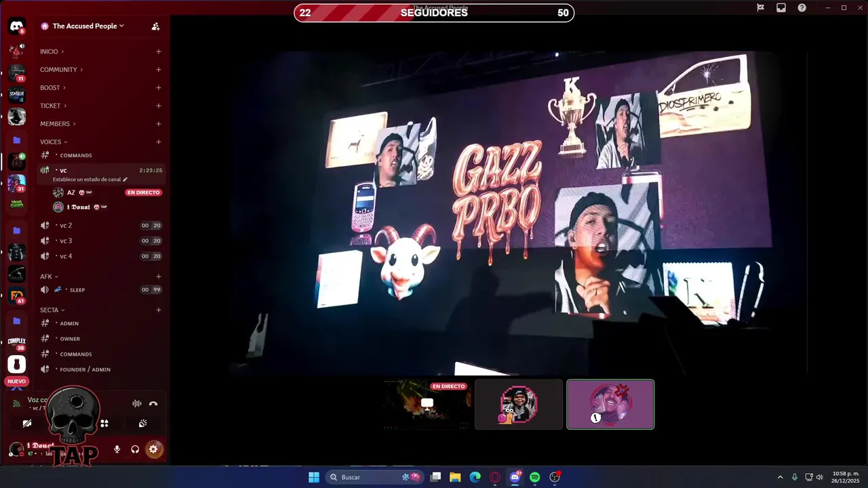Expand the MEMBERS category
The image size is (868, 488).
tap(58, 124)
